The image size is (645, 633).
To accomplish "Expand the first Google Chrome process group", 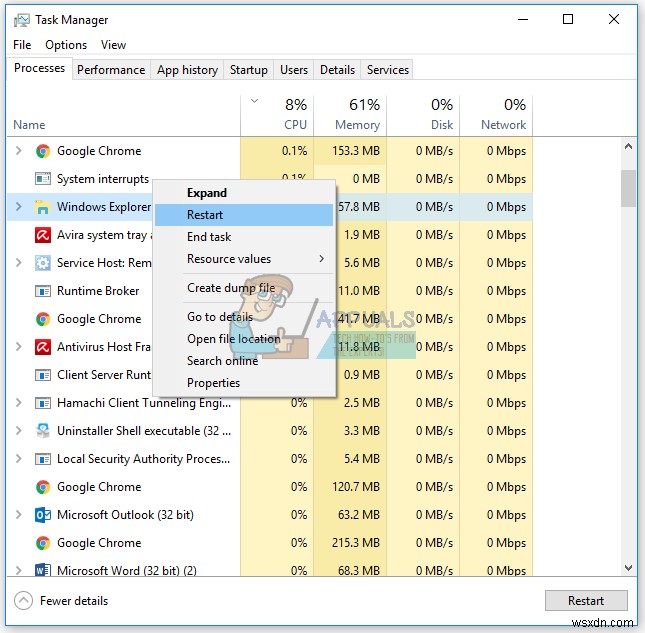I will click(19, 151).
